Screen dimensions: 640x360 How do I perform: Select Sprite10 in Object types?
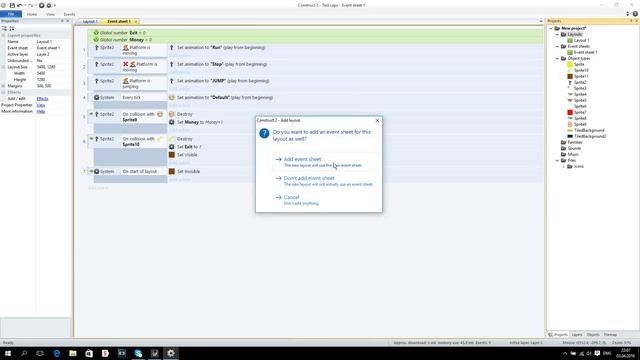[x=581, y=70]
